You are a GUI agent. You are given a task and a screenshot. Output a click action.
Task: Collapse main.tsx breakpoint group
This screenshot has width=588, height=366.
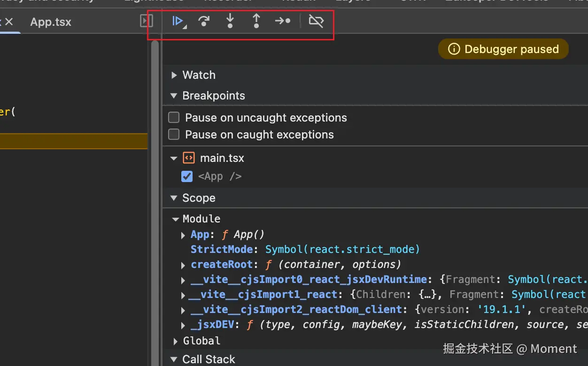click(174, 159)
